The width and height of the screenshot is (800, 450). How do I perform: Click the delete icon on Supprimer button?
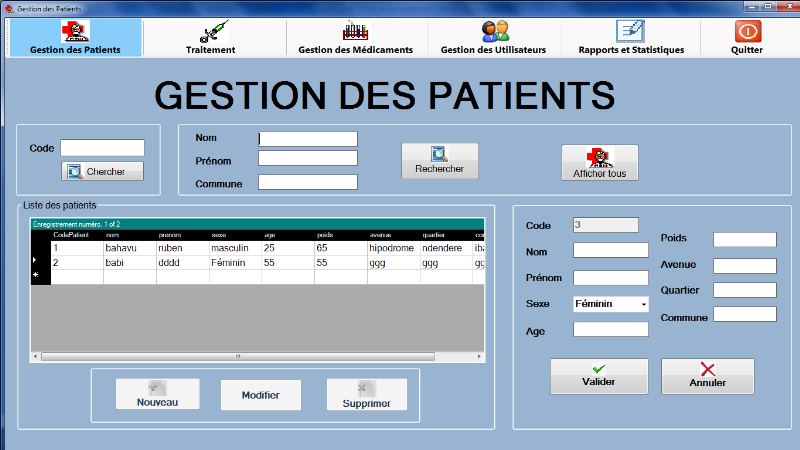pyautogui.click(x=366, y=389)
